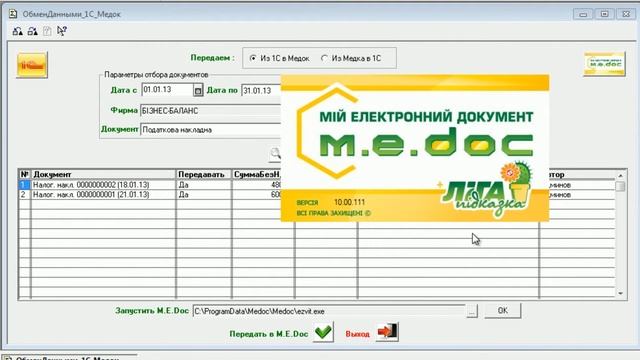Viewport: 640px width, 360px height.
Task: Click the Передавать column header
Action: click(204, 174)
